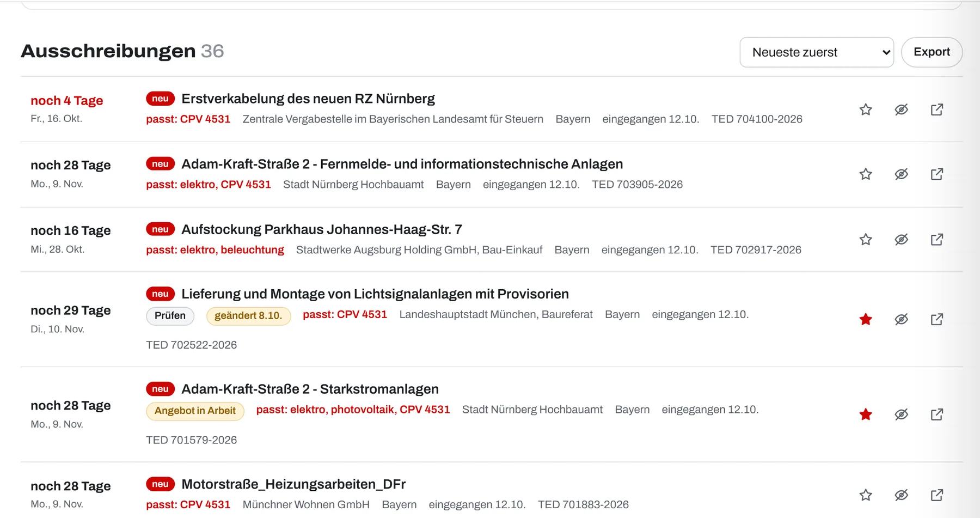Star the Aufstockung Parkhaus Johannes-Haag-Str. 7 tender

click(x=866, y=240)
